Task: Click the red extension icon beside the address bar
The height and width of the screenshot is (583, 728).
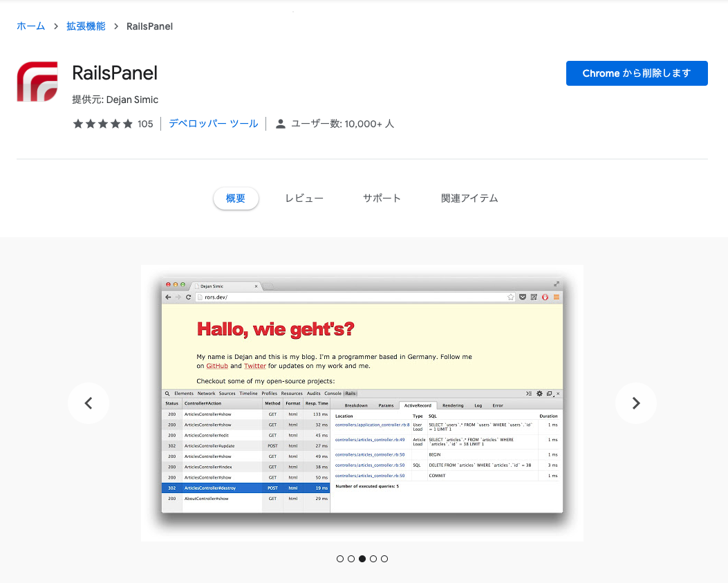Action: coord(545,296)
